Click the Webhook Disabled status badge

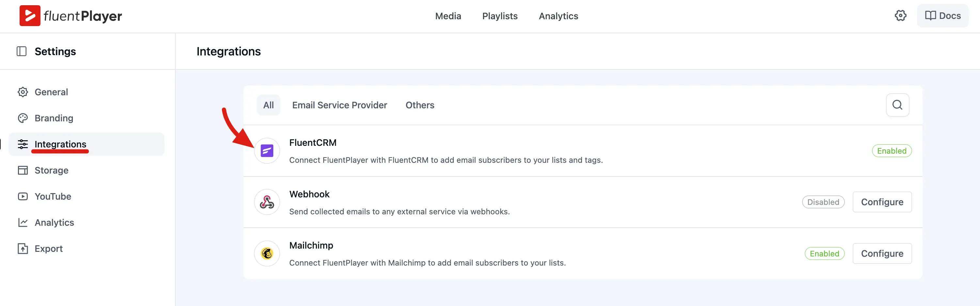(823, 202)
